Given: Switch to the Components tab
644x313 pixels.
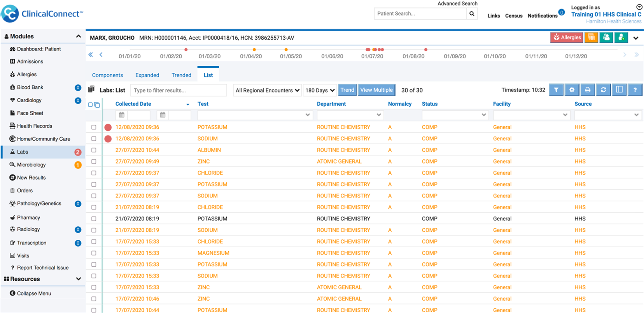Looking at the screenshot, I should (x=107, y=75).
